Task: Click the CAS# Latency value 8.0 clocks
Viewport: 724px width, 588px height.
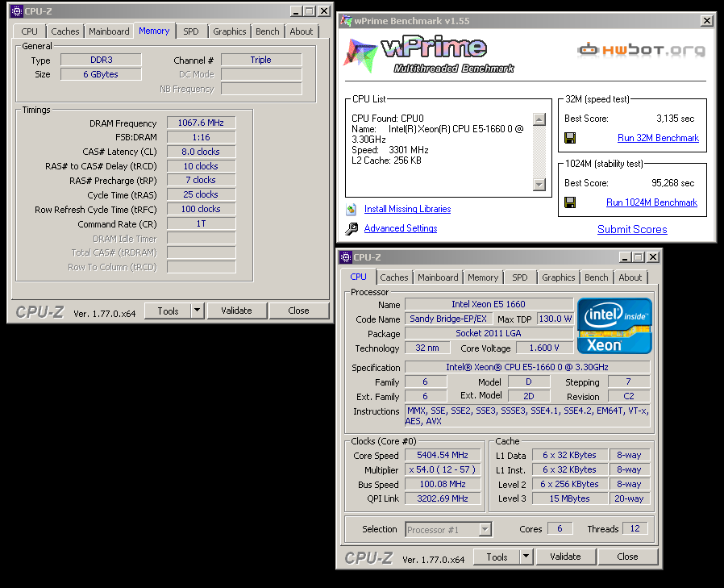Action: (201, 152)
